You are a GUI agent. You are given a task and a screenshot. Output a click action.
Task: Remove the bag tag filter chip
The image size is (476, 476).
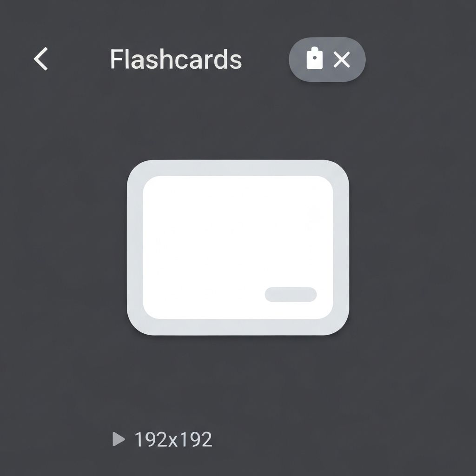[342, 59]
